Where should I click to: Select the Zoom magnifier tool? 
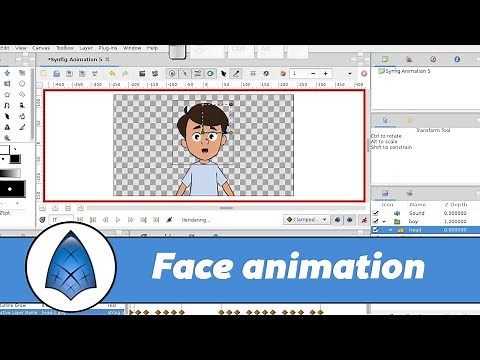[x=7, y=138]
